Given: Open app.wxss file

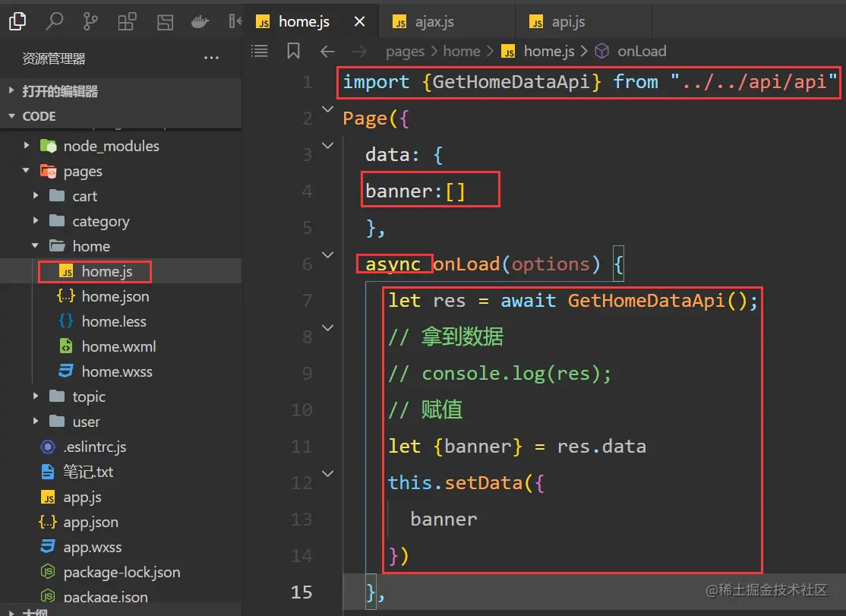Looking at the screenshot, I should coord(121,547).
